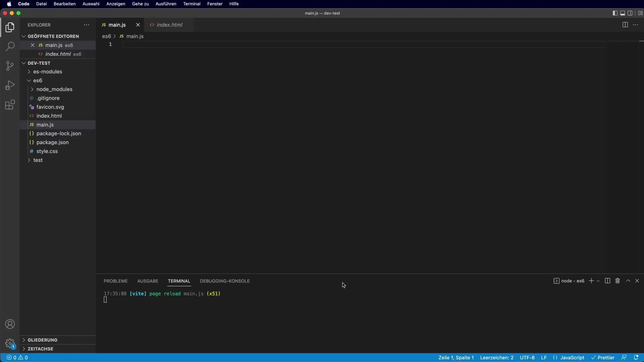Open the Ausführen menu
644x362 pixels.
pyautogui.click(x=166, y=4)
